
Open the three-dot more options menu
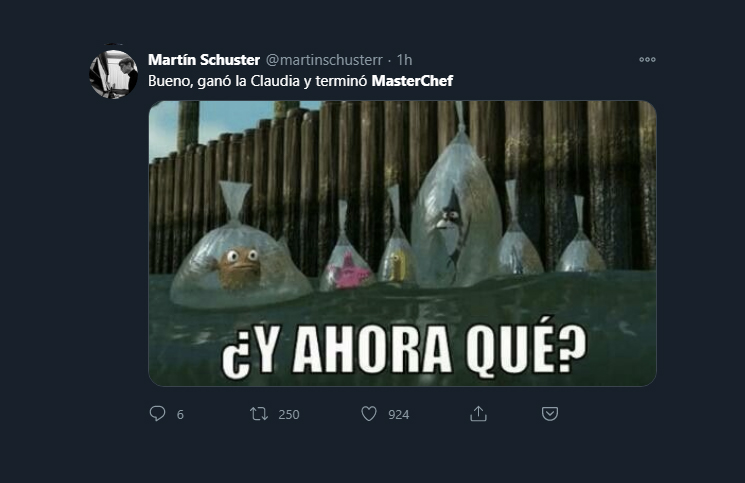pyautogui.click(x=647, y=59)
